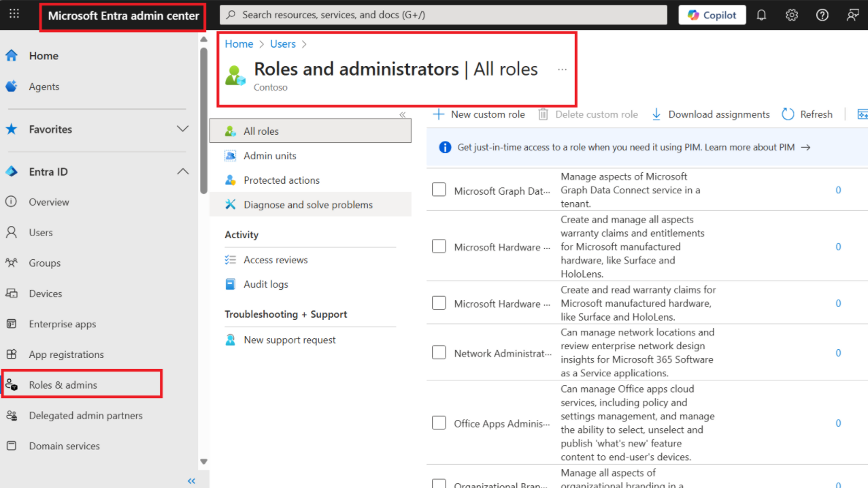Screen dimensions: 868x488
Task: Open the app launcher waffle icon
Action: pos(14,14)
